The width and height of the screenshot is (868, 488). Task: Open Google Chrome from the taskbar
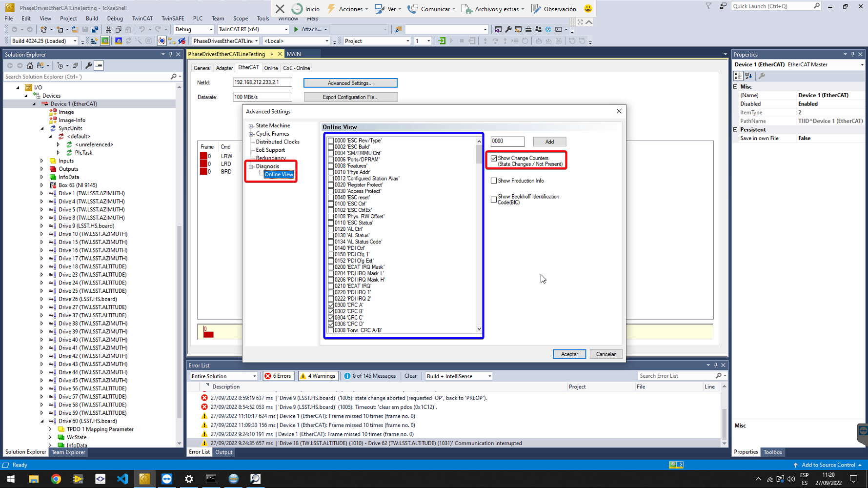click(56, 479)
